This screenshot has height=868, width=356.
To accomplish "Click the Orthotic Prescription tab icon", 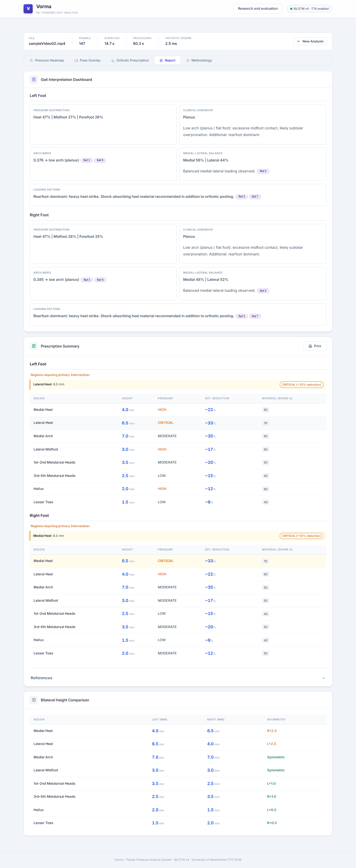I will coord(113,61).
